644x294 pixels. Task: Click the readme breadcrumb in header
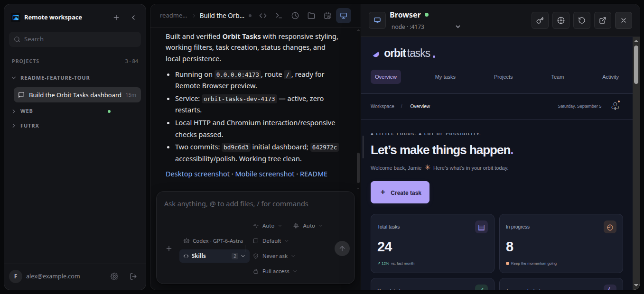173,15
